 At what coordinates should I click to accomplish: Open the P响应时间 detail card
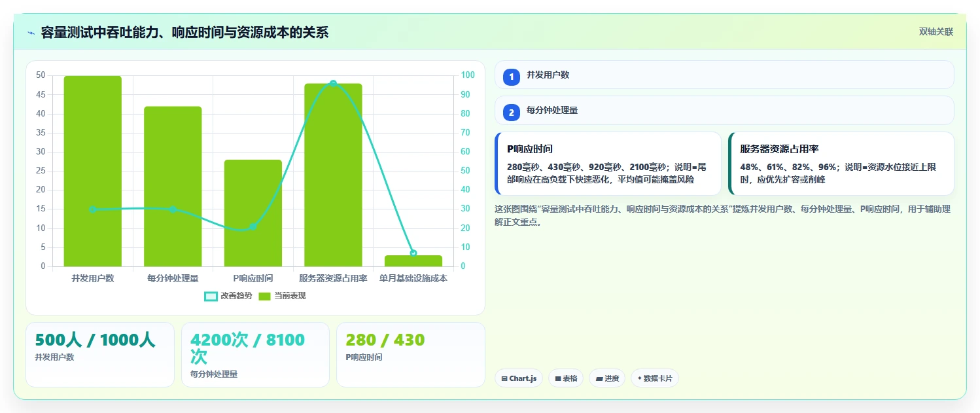608,164
